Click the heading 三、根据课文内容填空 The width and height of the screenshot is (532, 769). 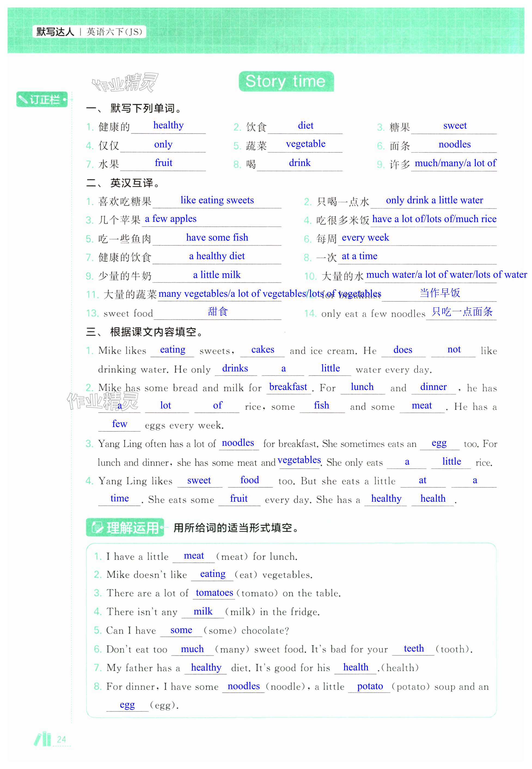point(145,332)
